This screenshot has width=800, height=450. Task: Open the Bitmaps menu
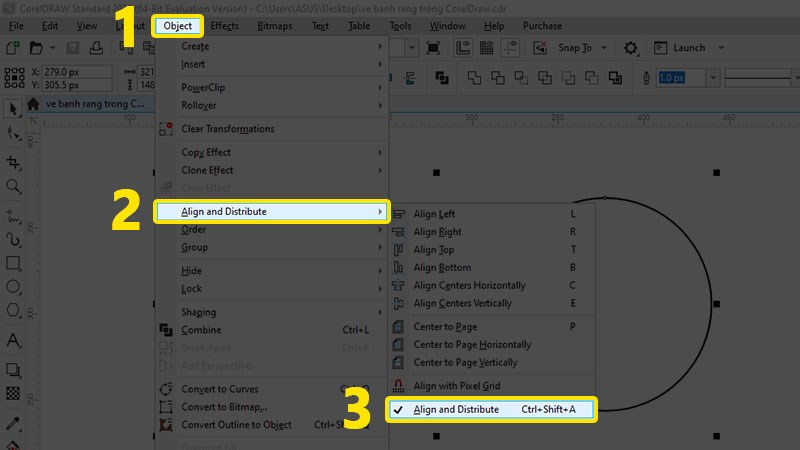(274, 26)
